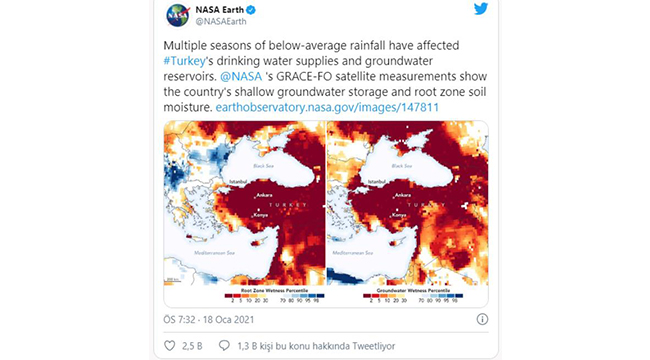Open the root zone wetness map image

tap(245, 203)
